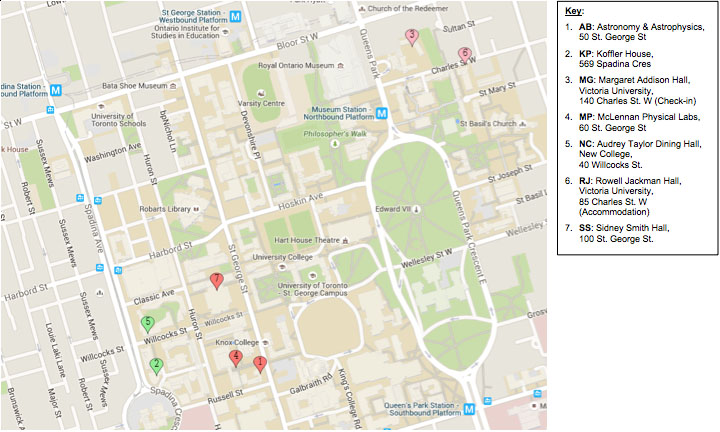
Task: Select green map marker number 2
Action: pos(157,366)
